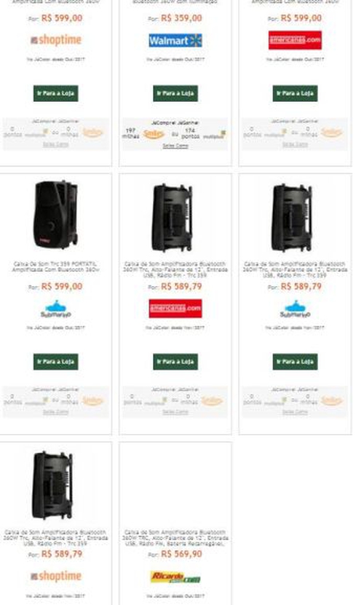This screenshot has height=605, width=364.
Task: Click the Shoptime logo under R$ 599,00
Action: point(56,40)
